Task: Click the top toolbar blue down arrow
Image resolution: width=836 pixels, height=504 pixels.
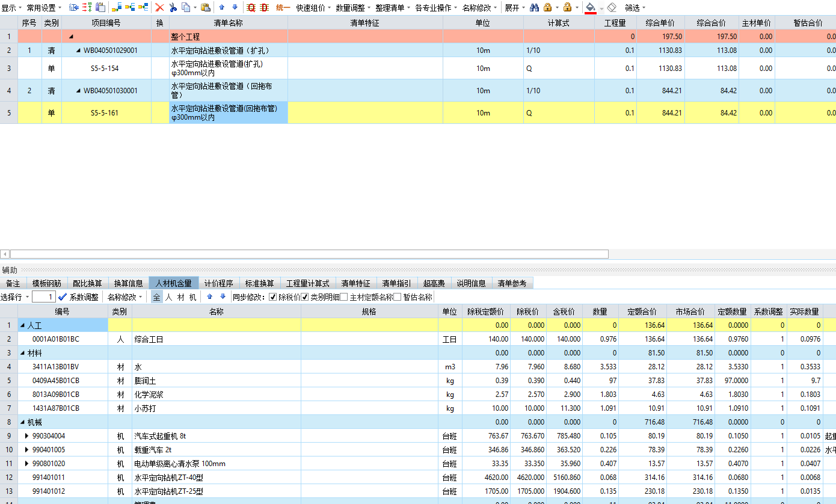Action: (x=235, y=7)
